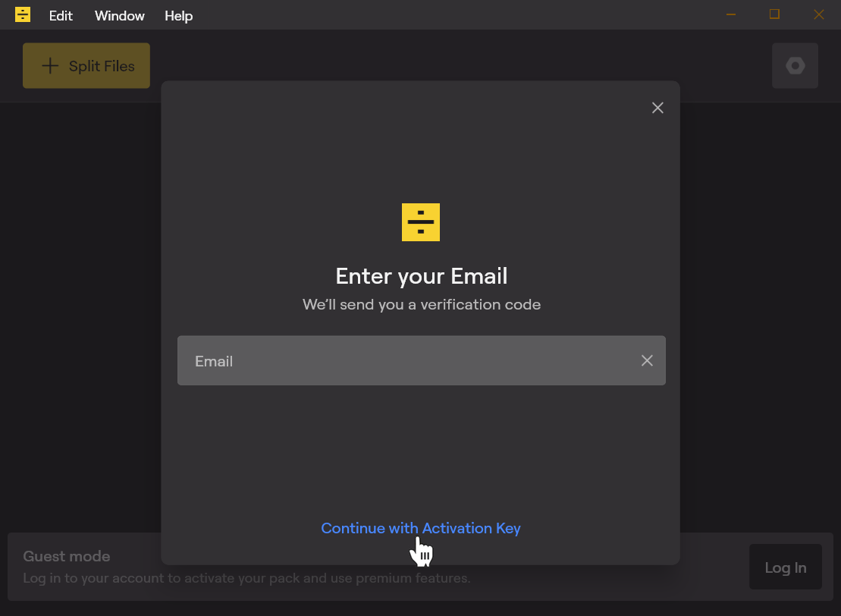Click the Log In button

pos(785,567)
